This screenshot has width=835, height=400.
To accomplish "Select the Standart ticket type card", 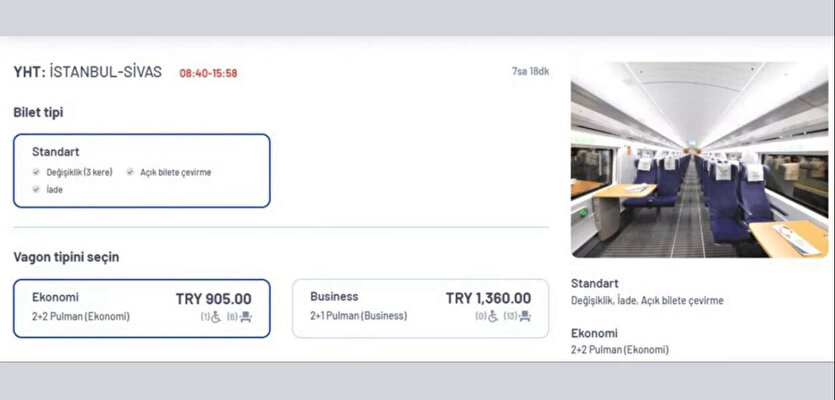I will (x=142, y=170).
